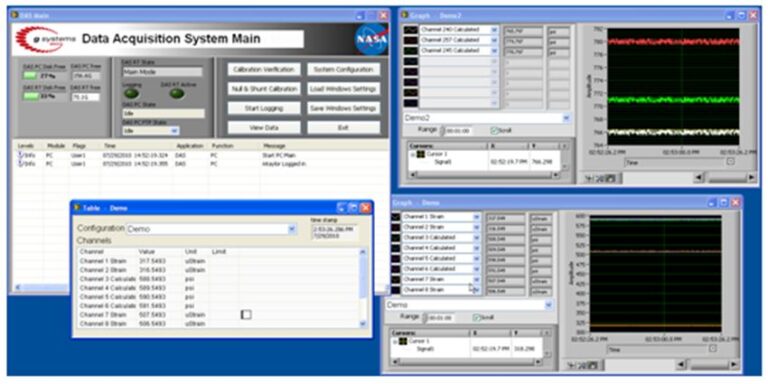Click the DAS RT Active LED indicator

pyautogui.click(x=176, y=94)
